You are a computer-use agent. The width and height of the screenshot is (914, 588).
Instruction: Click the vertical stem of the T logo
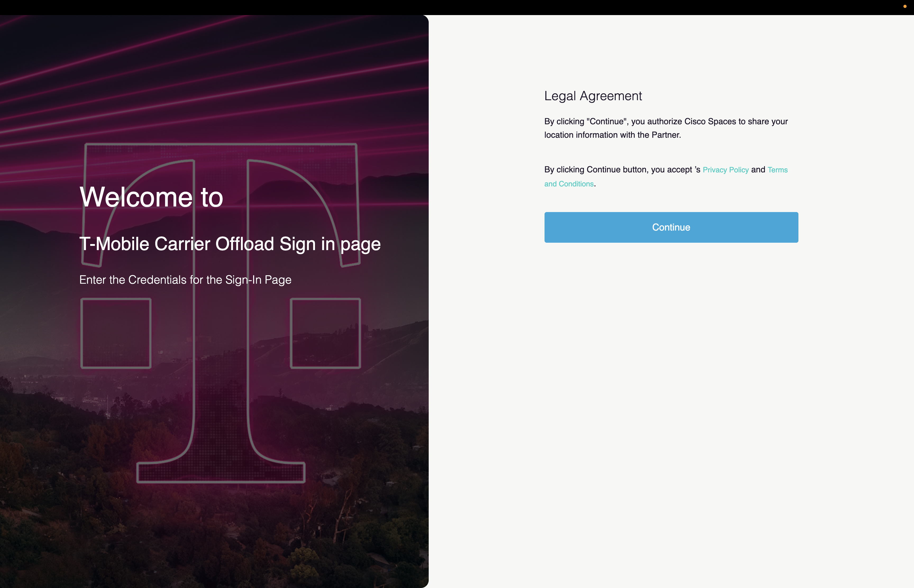[x=221, y=305]
